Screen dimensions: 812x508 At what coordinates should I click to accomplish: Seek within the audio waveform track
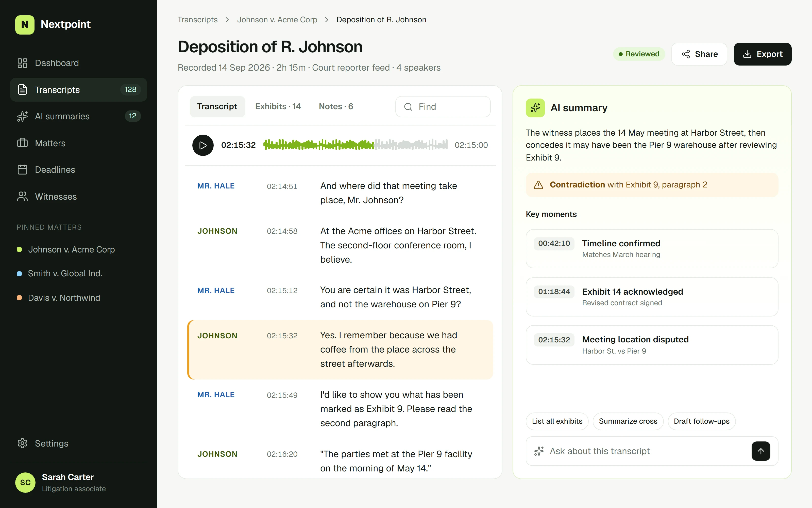pos(355,145)
